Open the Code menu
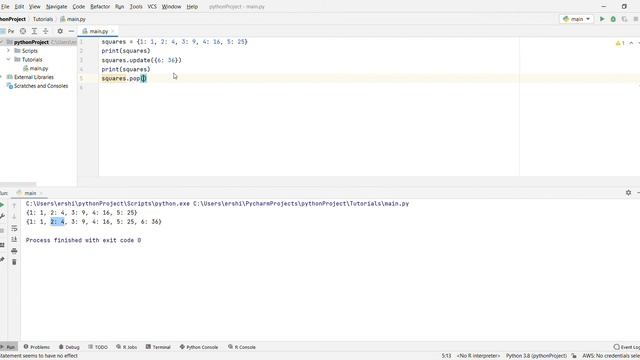 click(x=79, y=7)
